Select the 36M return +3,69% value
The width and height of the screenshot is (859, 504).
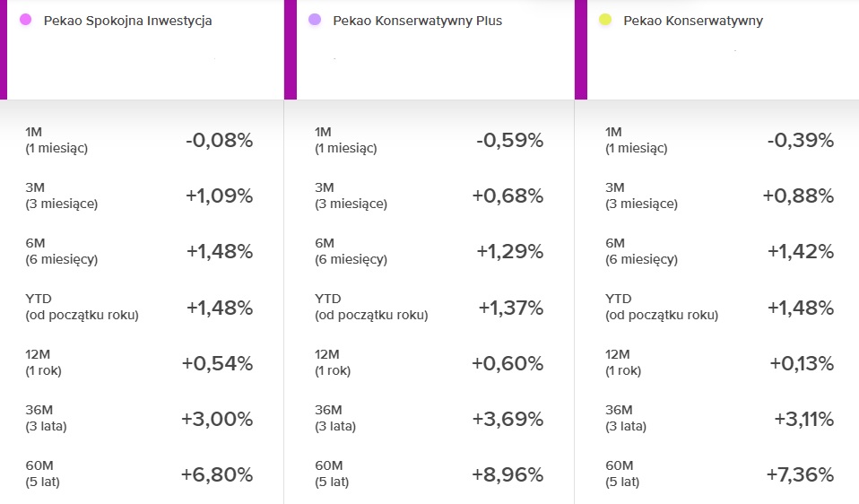(508, 419)
